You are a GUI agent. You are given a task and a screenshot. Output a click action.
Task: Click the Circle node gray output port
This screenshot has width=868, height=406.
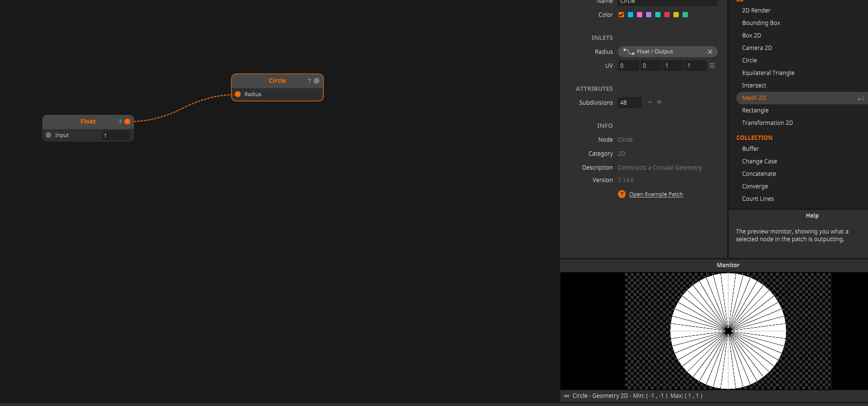pyautogui.click(x=317, y=81)
